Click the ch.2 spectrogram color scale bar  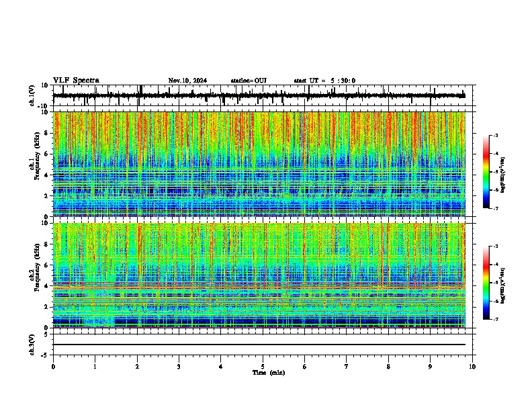click(486, 283)
